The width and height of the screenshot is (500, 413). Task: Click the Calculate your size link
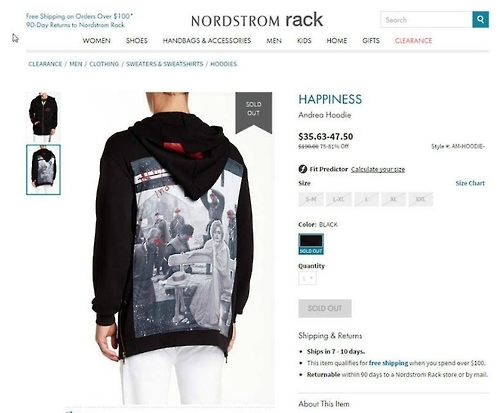click(378, 169)
